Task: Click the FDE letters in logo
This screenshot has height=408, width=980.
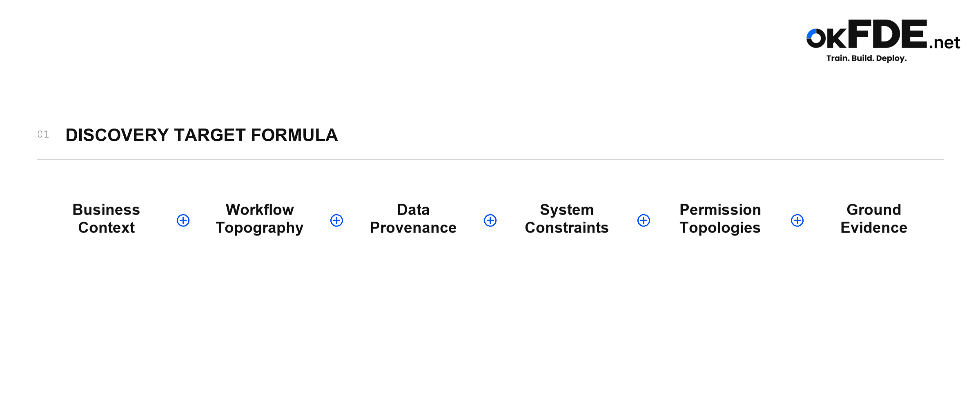Action: click(x=887, y=33)
